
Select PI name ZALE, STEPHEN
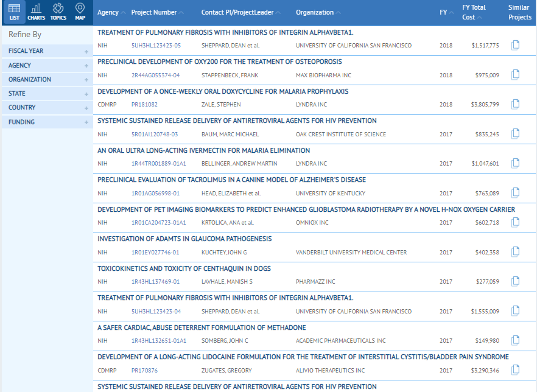click(221, 105)
